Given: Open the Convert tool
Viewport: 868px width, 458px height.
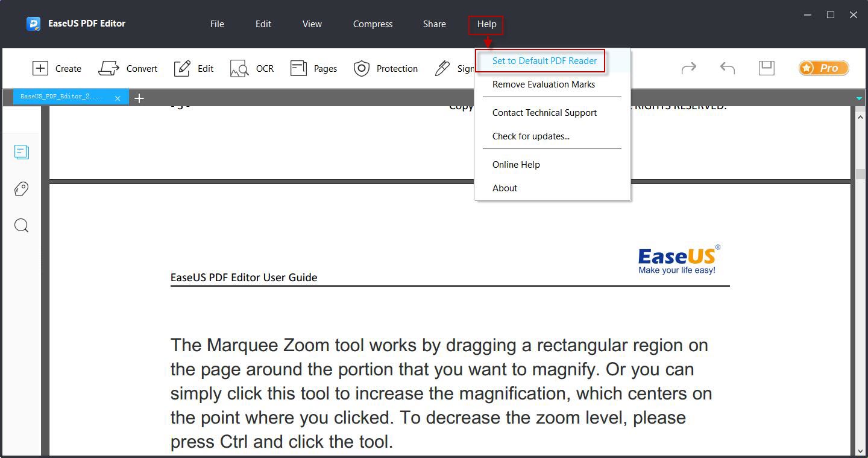Looking at the screenshot, I should click(x=127, y=68).
